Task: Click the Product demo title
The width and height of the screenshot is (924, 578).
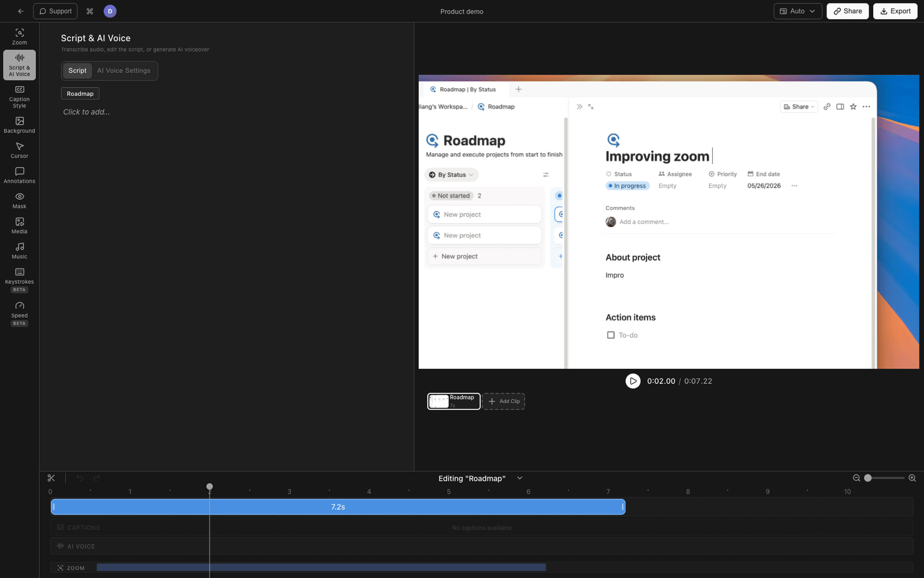Action: click(462, 12)
